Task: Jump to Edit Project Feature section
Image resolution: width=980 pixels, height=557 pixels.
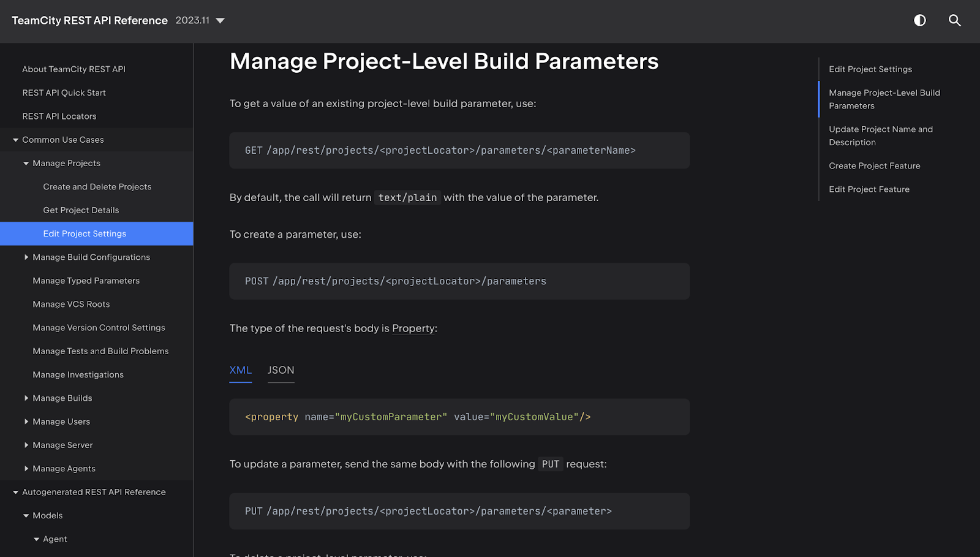Action: click(x=869, y=189)
